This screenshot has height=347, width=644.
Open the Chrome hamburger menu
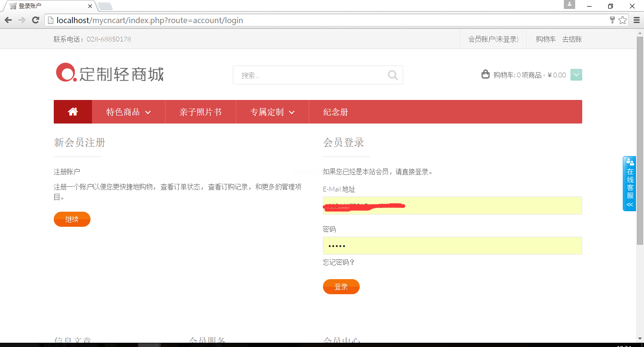636,20
